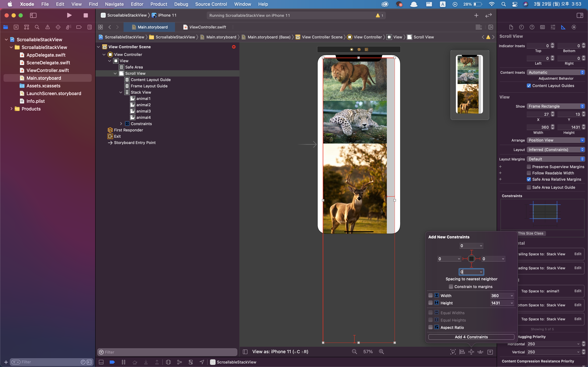Expand the Products folder
The height and width of the screenshot is (367, 588).
pyautogui.click(x=11, y=109)
